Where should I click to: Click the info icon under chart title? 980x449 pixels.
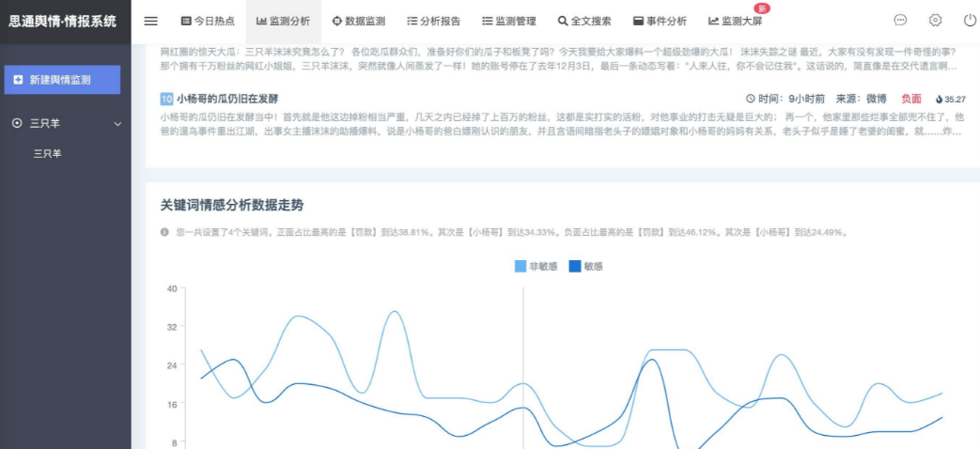[164, 232]
